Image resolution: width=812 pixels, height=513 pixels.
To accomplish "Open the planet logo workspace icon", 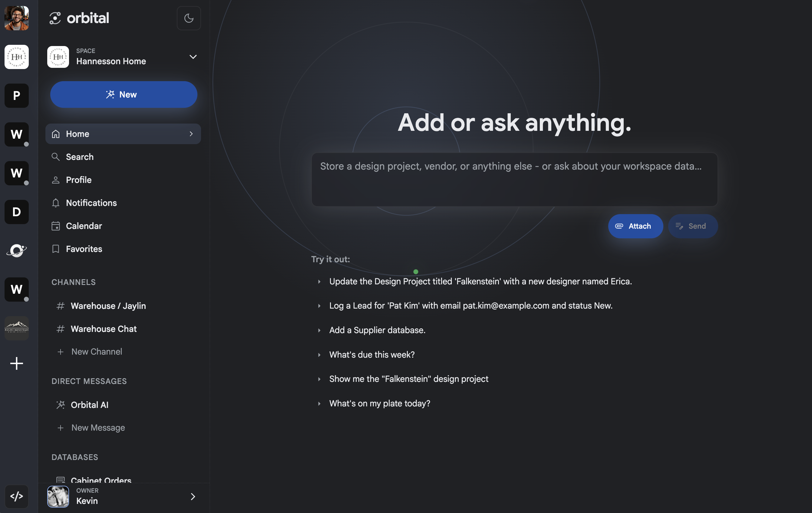I will [17, 251].
